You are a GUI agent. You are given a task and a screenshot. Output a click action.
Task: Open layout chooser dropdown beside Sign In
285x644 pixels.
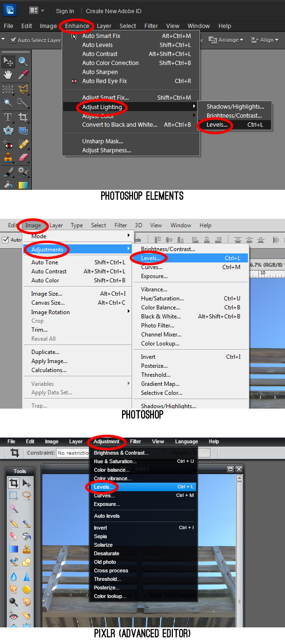click(37, 10)
